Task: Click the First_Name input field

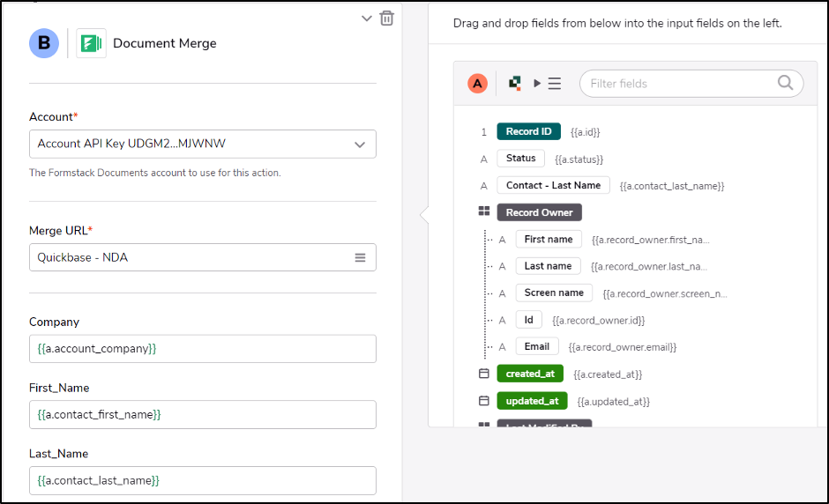Action: pyautogui.click(x=202, y=414)
